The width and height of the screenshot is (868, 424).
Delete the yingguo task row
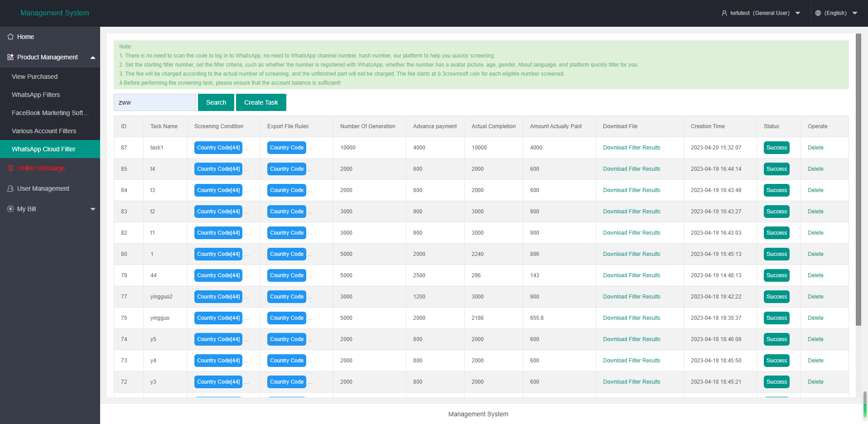[x=815, y=318]
